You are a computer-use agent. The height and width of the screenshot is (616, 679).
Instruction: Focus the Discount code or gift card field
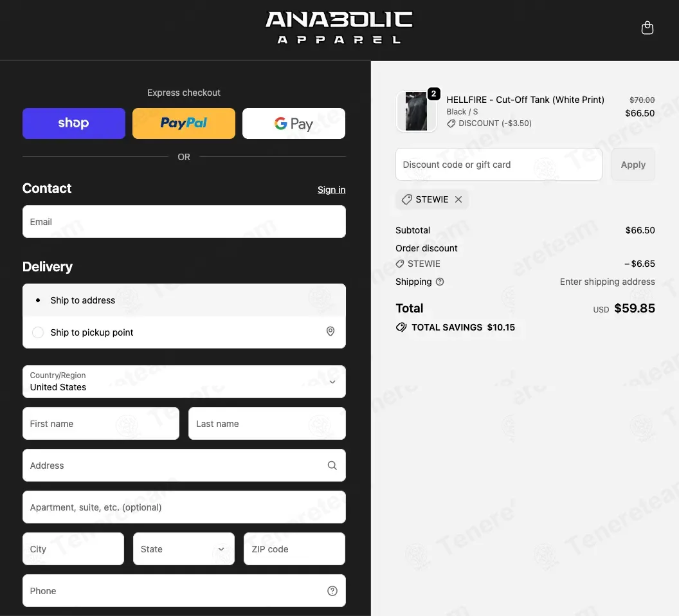[x=499, y=165]
